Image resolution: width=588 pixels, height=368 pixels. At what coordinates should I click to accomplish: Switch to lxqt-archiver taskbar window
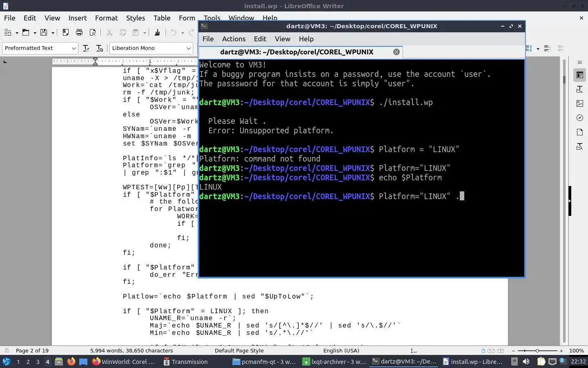tap(334, 361)
